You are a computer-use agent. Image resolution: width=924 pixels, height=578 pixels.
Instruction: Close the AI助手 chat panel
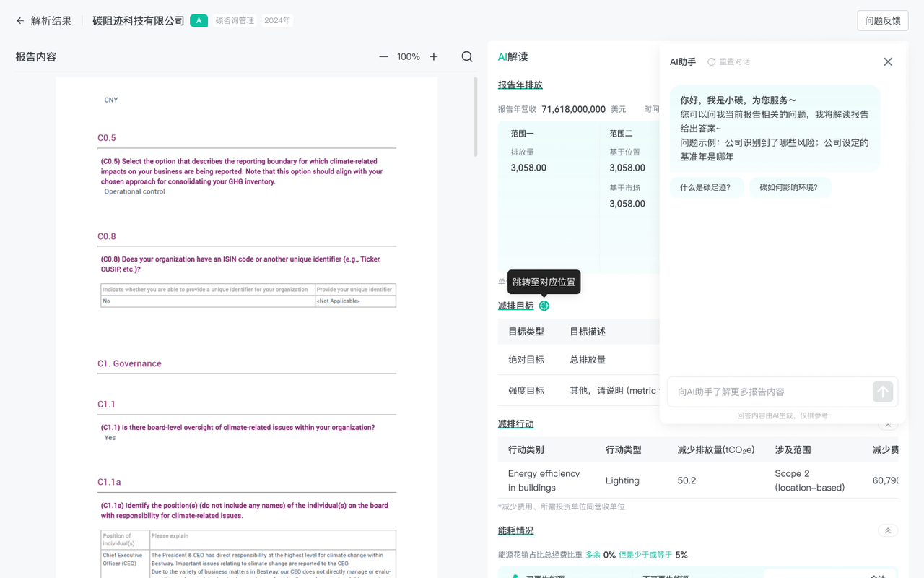(888, 62)
